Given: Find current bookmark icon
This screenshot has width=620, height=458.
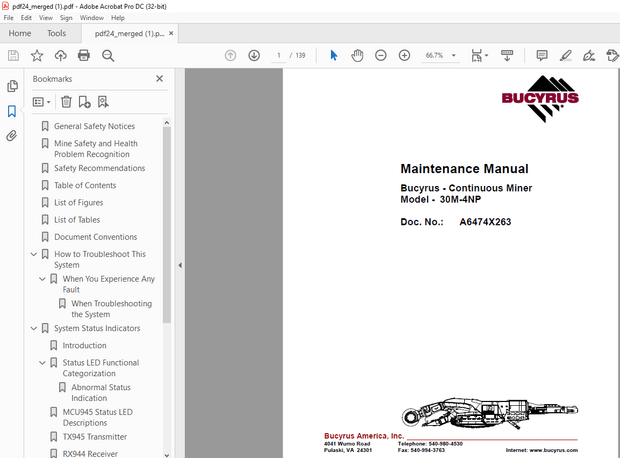Looking at the screenshot, I should 103,102.
